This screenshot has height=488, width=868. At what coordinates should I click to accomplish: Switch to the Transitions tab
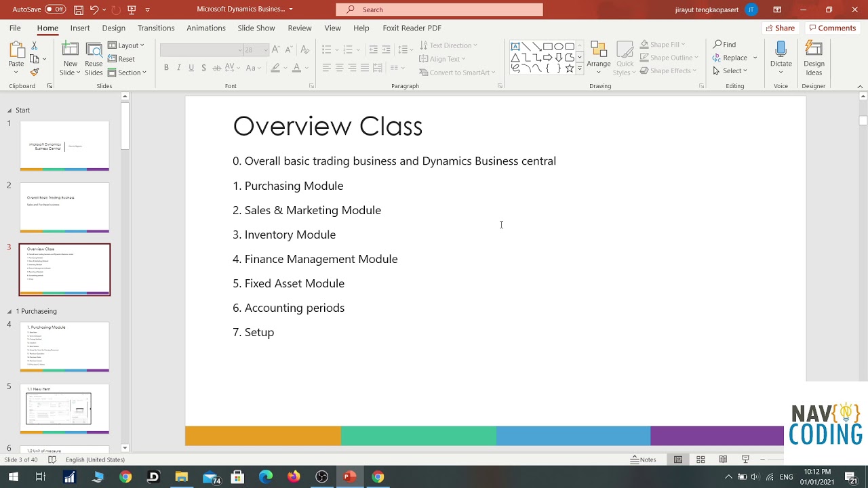156,28
